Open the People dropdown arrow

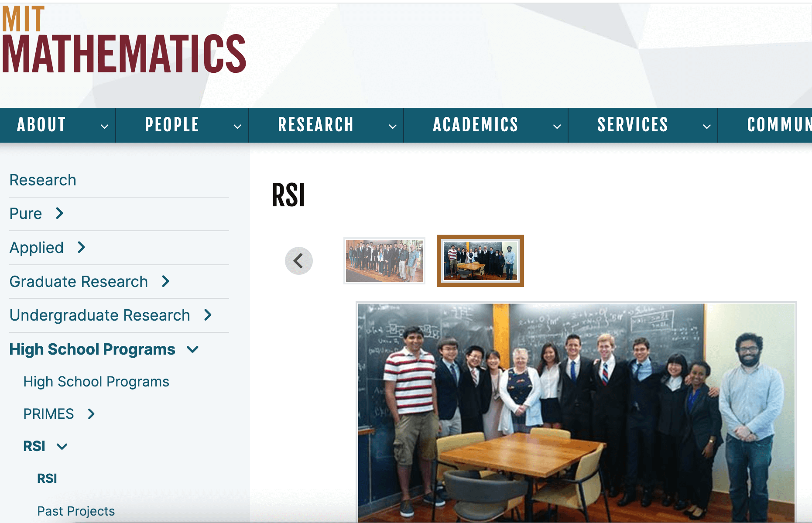click(x=237, y=126)
